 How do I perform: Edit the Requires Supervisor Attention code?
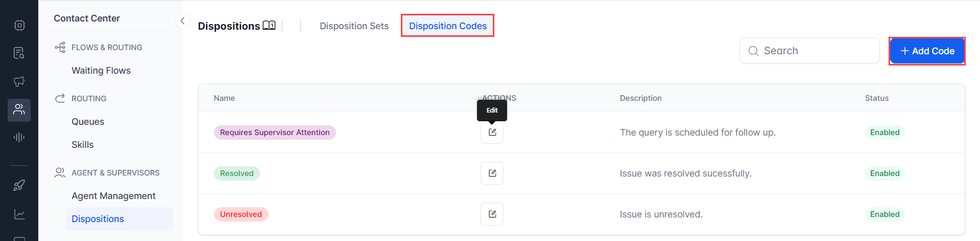(x=492, y=133)
